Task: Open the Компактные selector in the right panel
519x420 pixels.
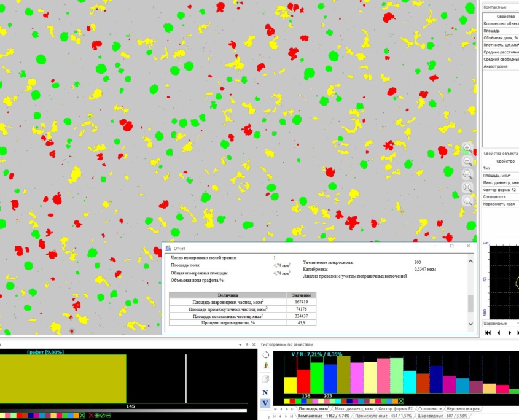Action: (x=501, y=7)
